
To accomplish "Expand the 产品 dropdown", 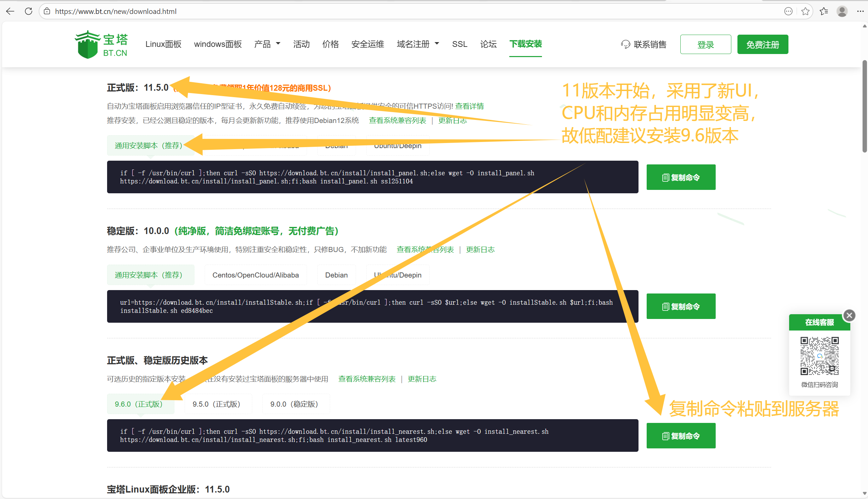I will (x=267, y=44).
